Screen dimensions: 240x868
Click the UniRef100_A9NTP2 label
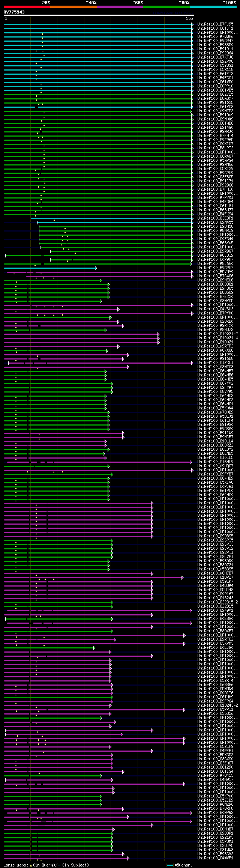point(215,111)
